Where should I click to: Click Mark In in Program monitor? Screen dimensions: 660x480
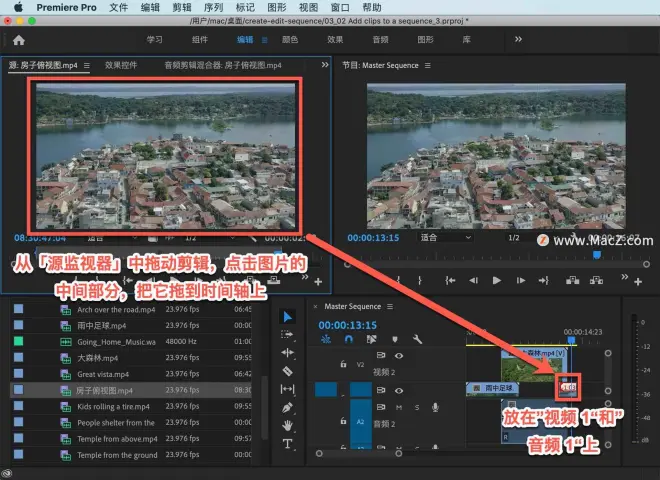click(398, 280)
